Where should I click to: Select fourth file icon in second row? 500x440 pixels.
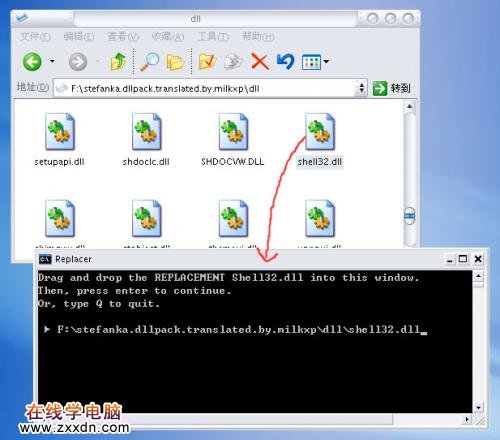tap(320, 218)
